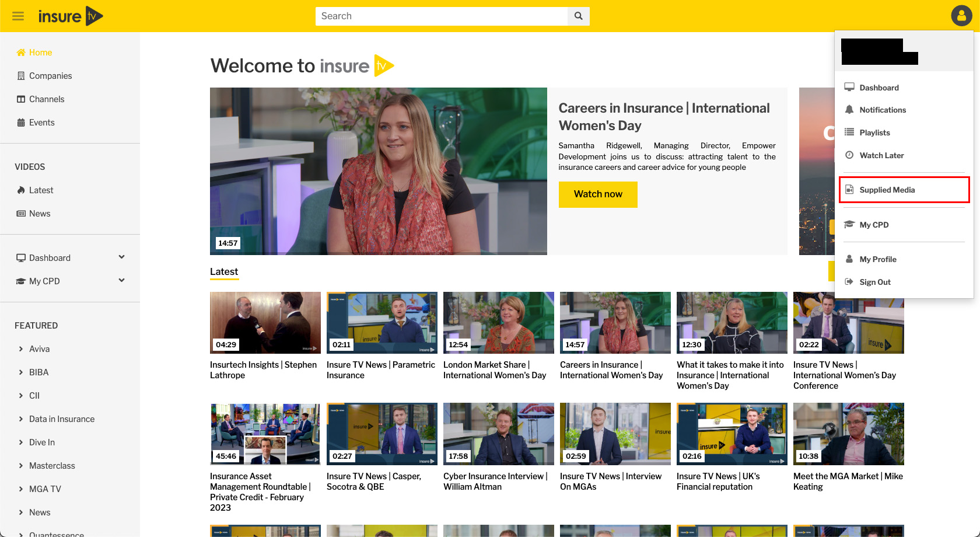Click the Supplied Media file icon
Screen dimensions: 980x537
849,190
